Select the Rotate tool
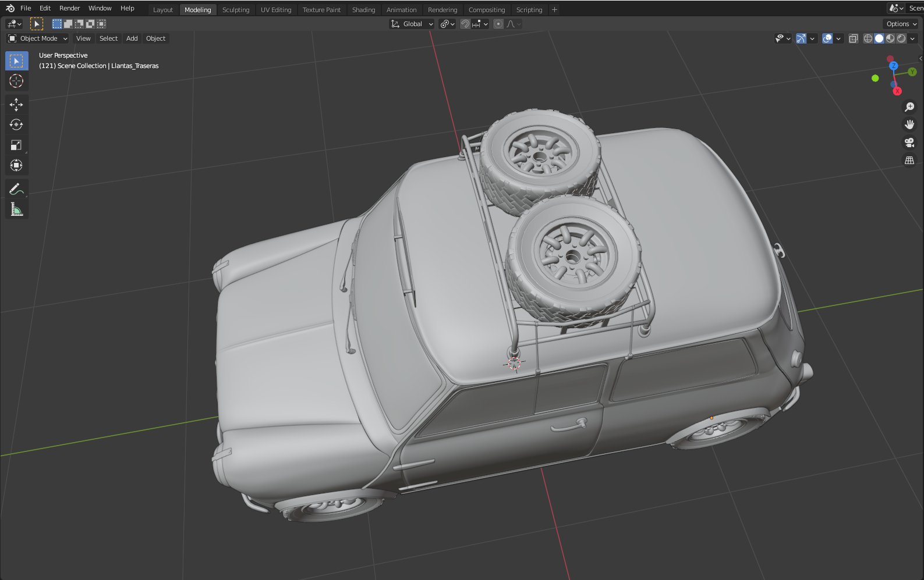Image resolution: width=924 pixels, height=580 pixels. pos(16,124)
